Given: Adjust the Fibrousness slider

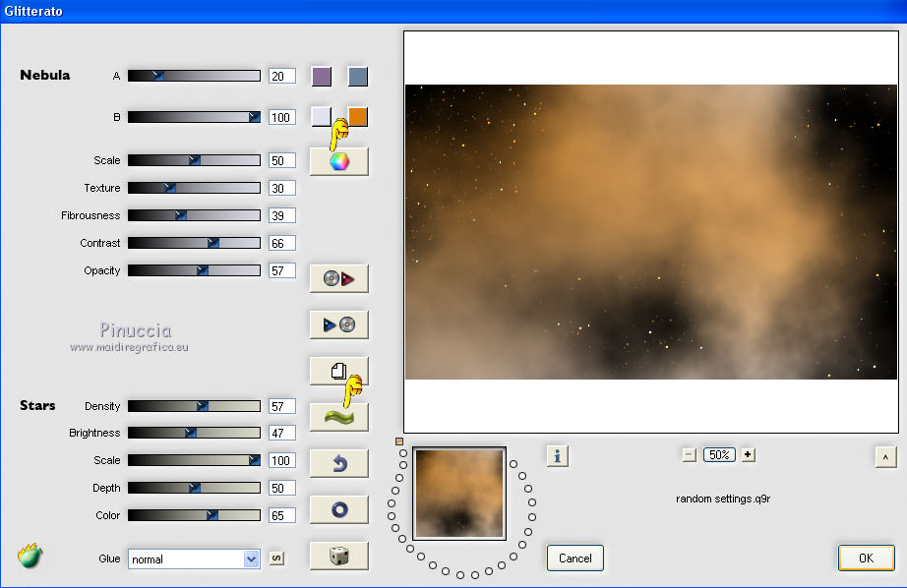Looking at the screenshot, I should coord(194,215).
